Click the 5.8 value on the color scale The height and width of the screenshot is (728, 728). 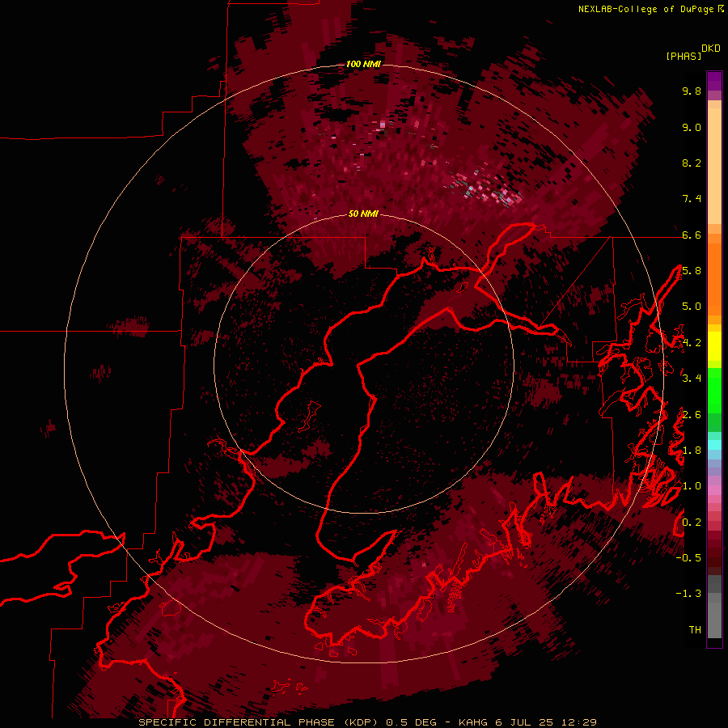click(x=692, y=271)
